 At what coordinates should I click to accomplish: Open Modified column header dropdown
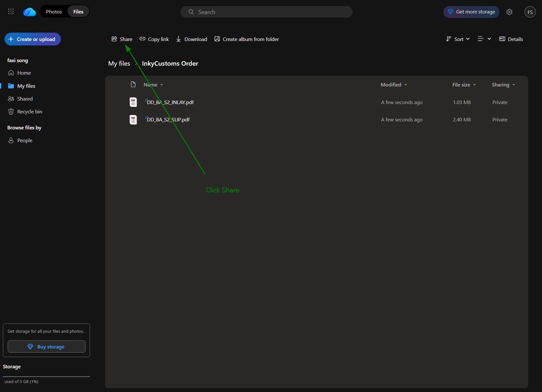click(394, 85)
